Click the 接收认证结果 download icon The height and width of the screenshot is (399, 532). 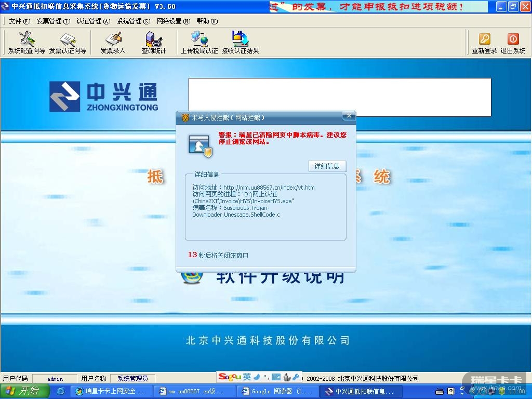click(240, 43)
